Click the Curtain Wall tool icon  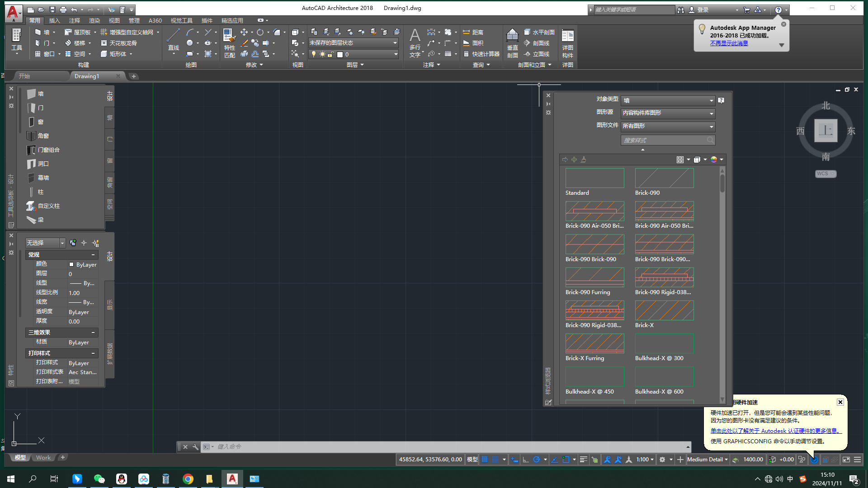[32, 177]
